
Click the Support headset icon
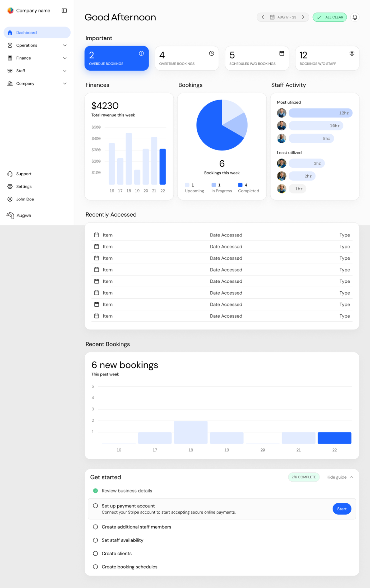click(x=10, y=174)
